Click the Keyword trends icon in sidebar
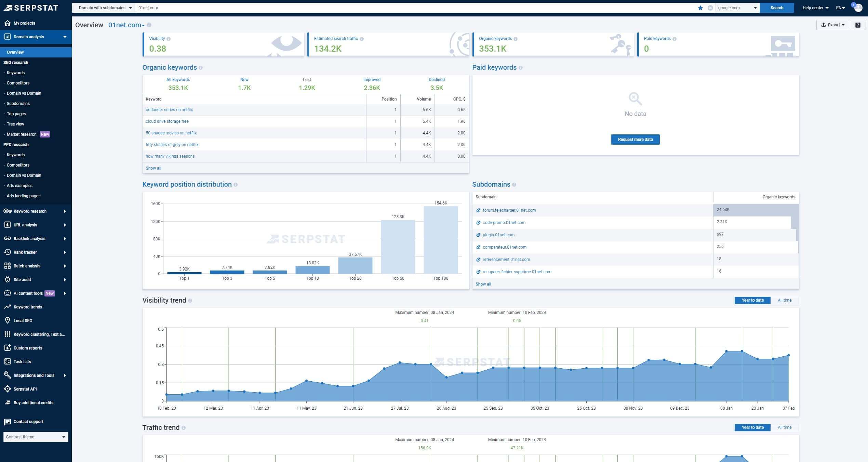The width and height of the screenshot is (868, 462). [8, 307]
